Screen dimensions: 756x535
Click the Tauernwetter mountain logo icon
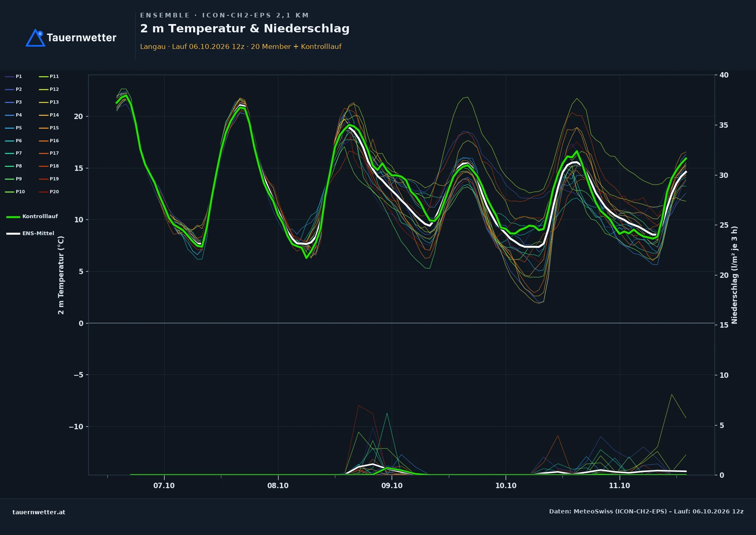click(x=35, y=38)
